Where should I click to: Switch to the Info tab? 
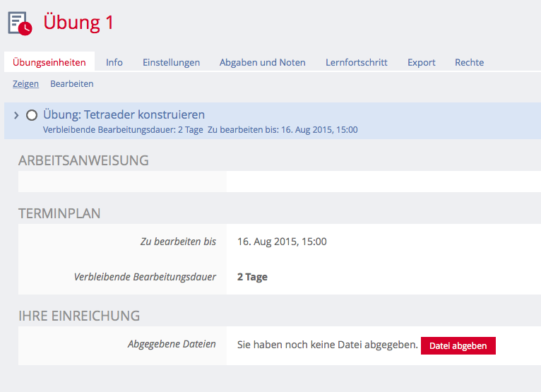click(x=114, y=62)
